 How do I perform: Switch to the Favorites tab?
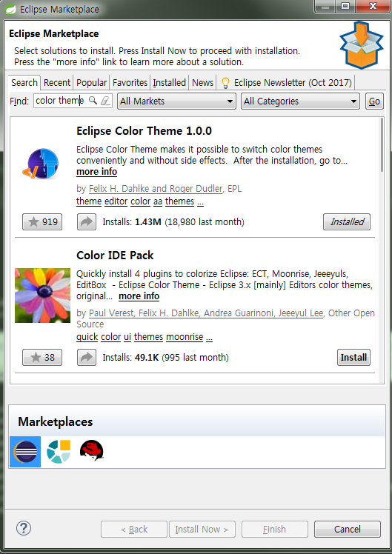click(x=130, y=83)
